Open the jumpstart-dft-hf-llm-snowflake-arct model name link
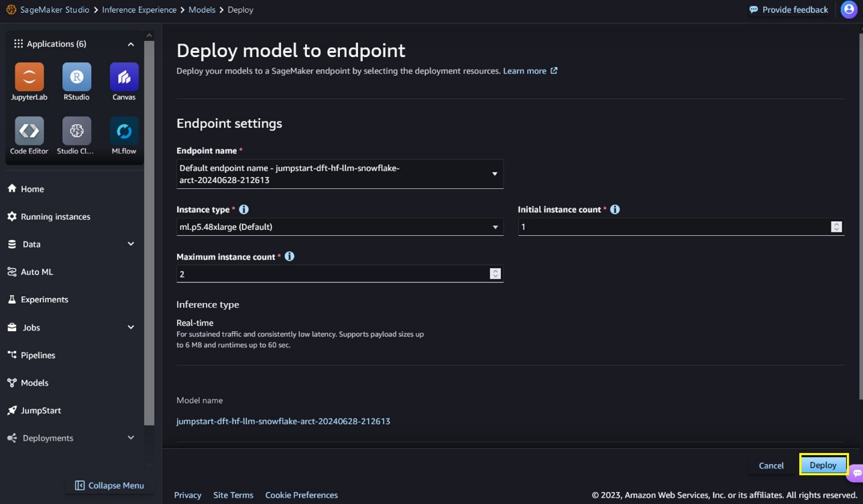 click(x=283, y=422)
